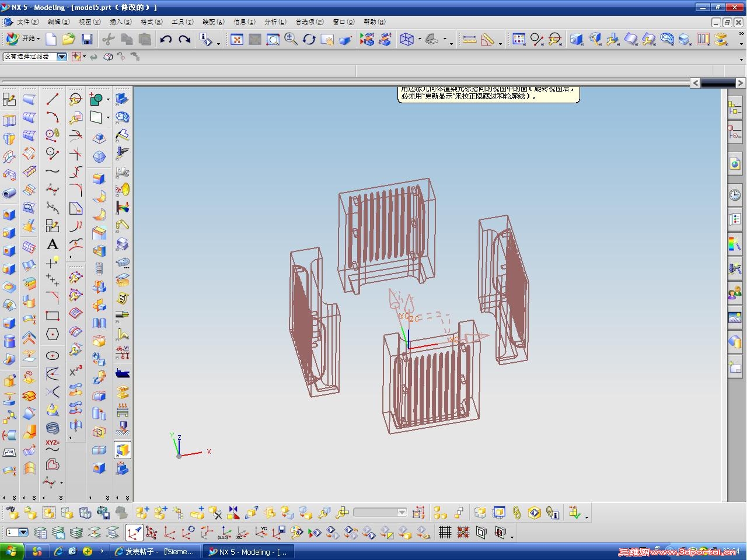This screenshot has width=747, height=560.
Task: Expand arrow beside the snap point icon
Action: (x=84, y=57)
